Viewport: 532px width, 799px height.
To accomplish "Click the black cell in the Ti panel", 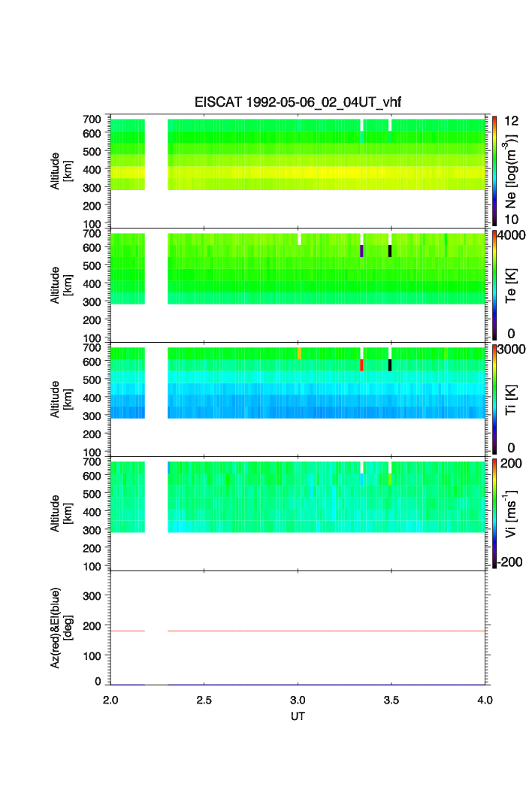I will (x=390, y=365).
